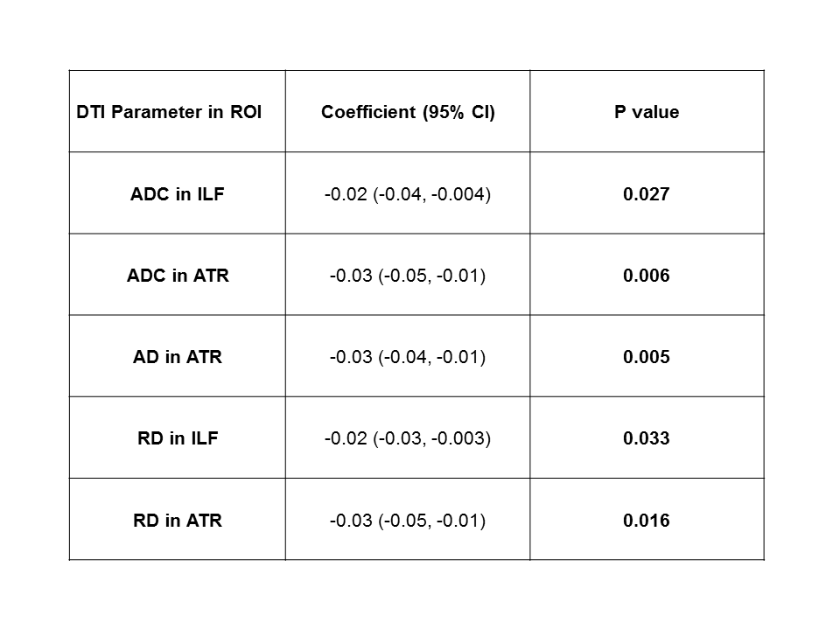This screenshot has height=630, width=840.
Task: Select the ADC in ATR coefficient cell
Action: coord(408,276)
